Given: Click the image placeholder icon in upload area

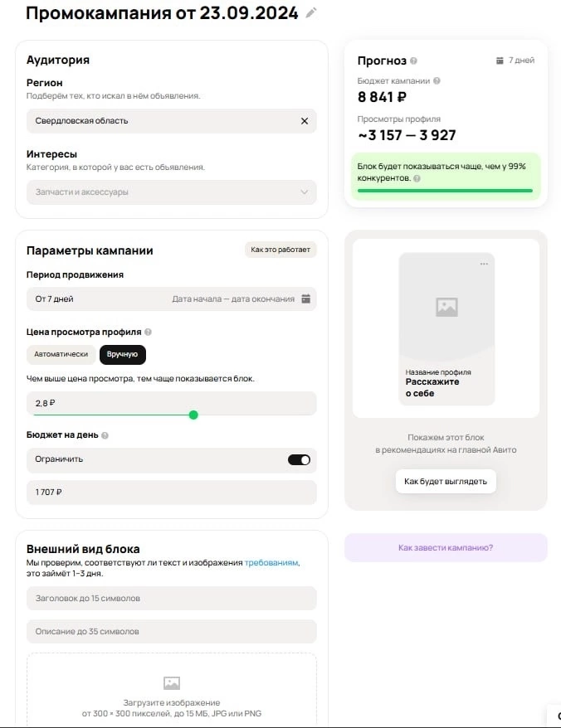Looking at the screenshot, I should (x=172, y=683).
